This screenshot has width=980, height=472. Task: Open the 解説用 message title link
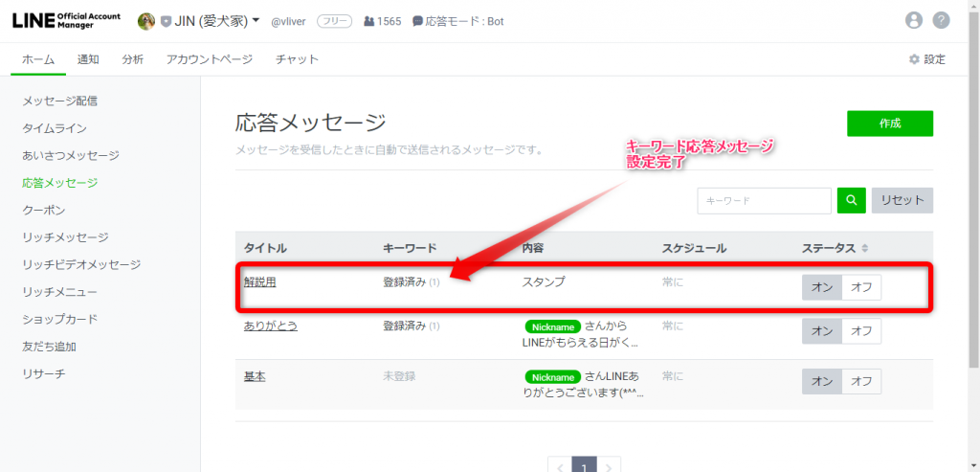pyautogui.click(x=260, y=282)
